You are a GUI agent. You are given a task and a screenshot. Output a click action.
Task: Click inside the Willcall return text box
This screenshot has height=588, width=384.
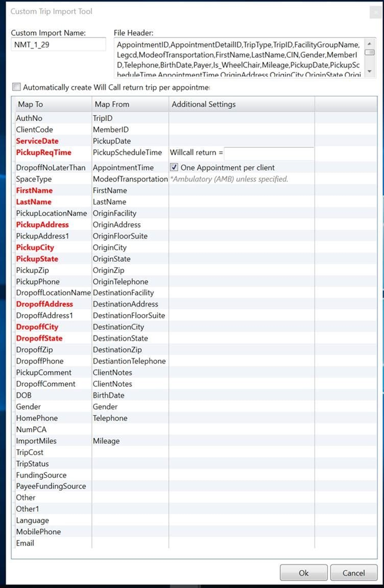(x=269, y=153)
